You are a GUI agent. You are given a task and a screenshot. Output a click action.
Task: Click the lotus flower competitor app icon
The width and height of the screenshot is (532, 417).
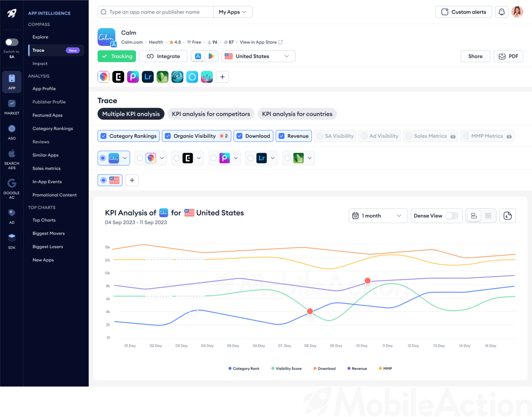tap(207, 77)
